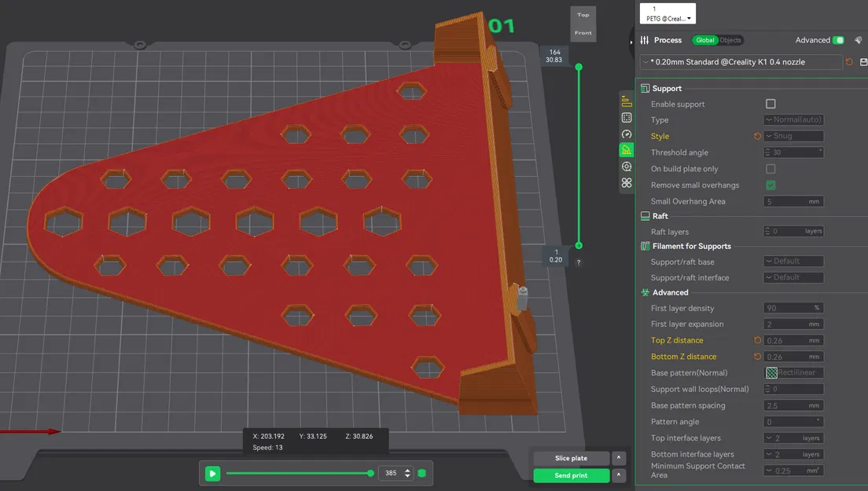Viewport: 868px width, 491px height.
Task: Click the green hexagon icon next to layer number
Action: tap(422, 473)
